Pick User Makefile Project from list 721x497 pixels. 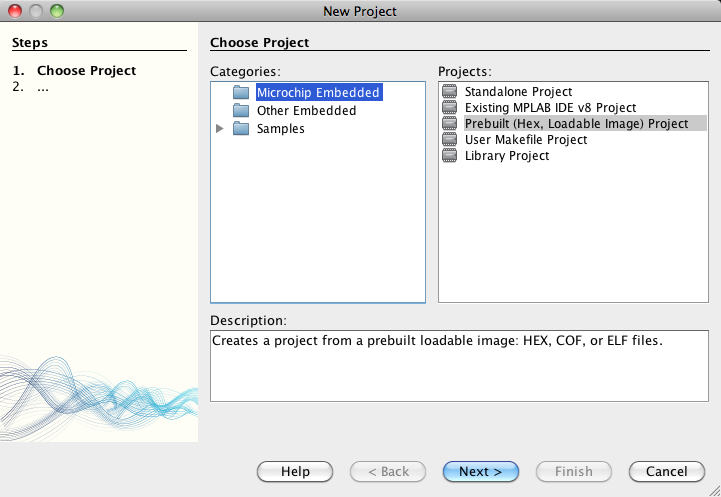click(525, 140)
